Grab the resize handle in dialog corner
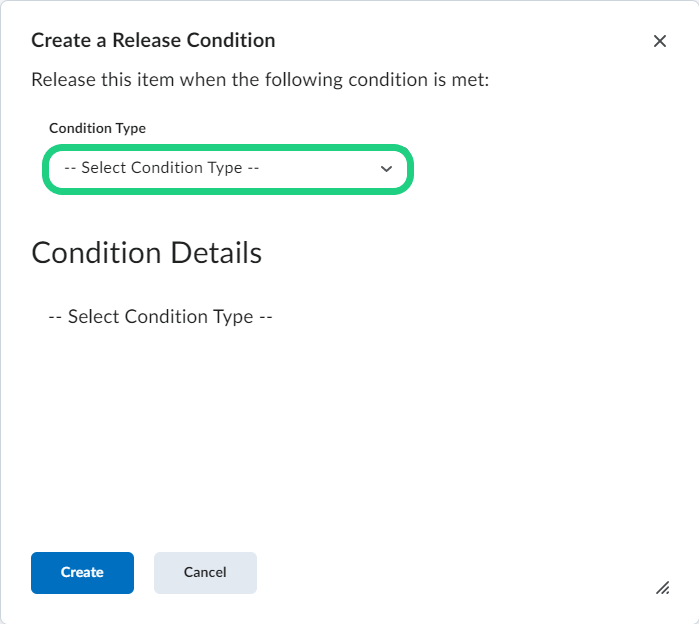 click(x=662, y=588)
